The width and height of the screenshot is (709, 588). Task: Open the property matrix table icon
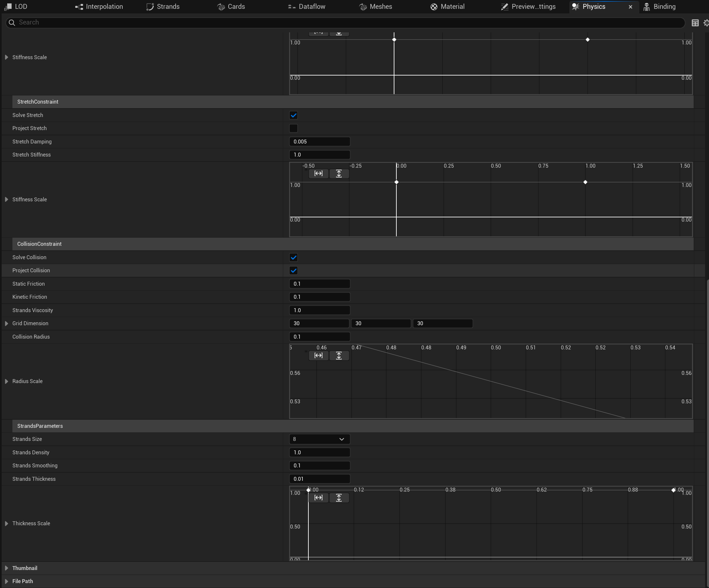click(695, 23)
